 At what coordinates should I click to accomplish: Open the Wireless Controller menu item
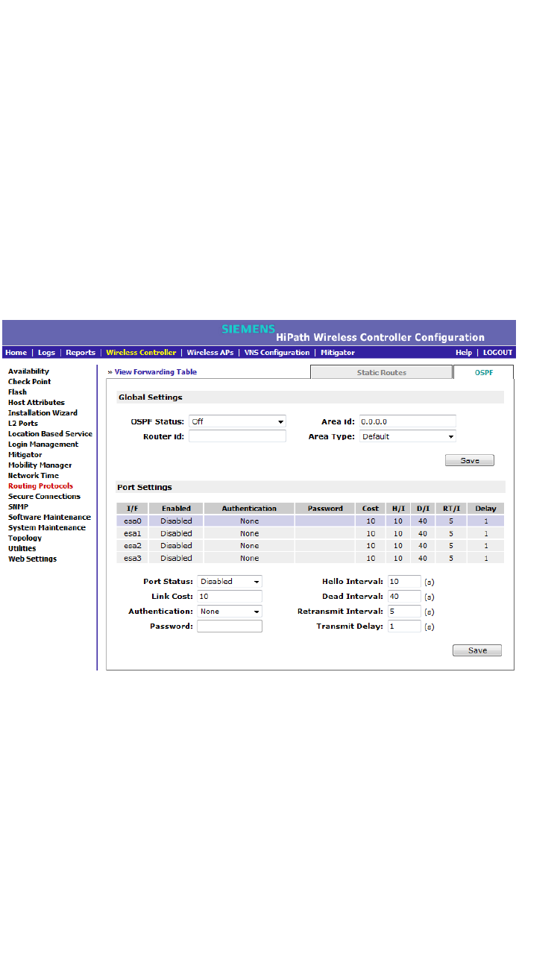pyautogui.click(x=141, y=353)
